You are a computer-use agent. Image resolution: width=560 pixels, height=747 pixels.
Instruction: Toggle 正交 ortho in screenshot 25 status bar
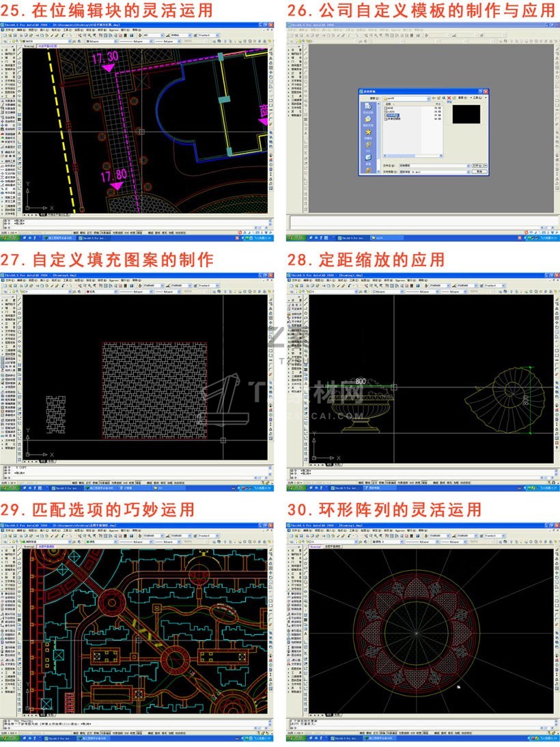[x=89, y=232]
